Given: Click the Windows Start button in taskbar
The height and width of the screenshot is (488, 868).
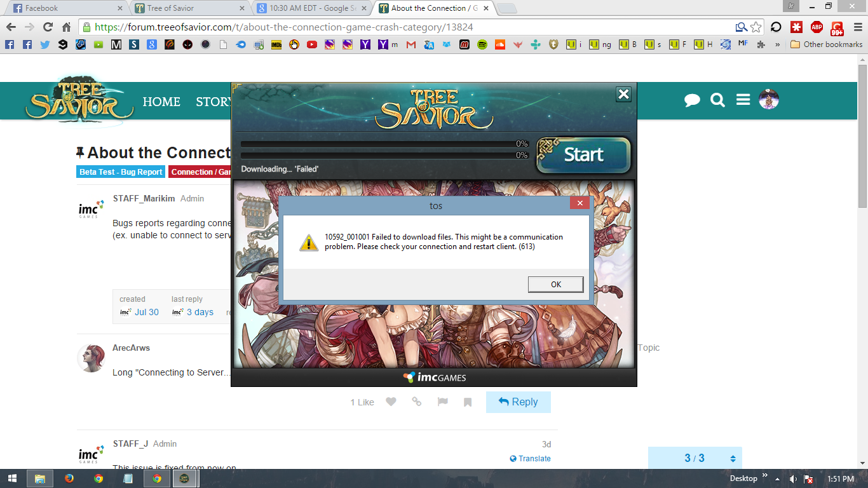Looking at the screenshot, I should coord(11,478).
